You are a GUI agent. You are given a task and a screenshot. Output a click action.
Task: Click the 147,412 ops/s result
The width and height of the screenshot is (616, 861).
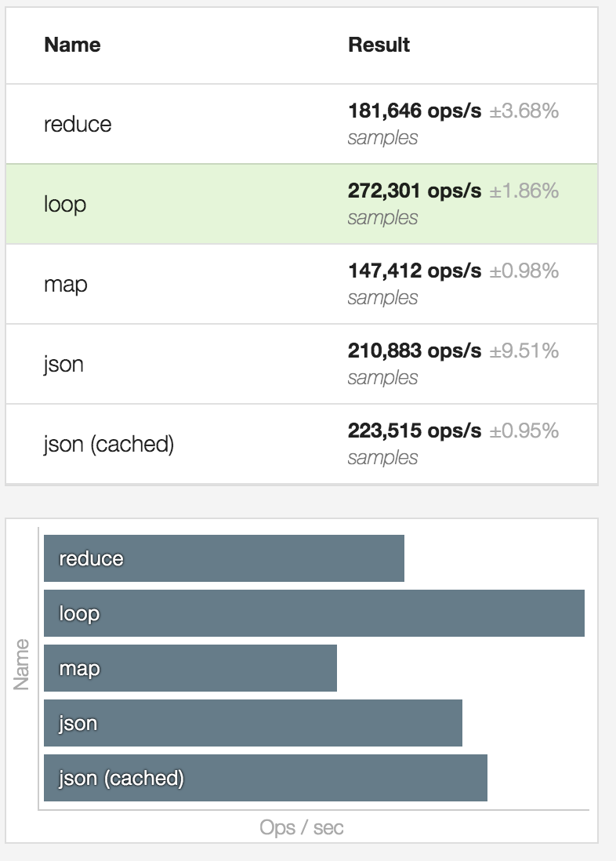point(415,271)
